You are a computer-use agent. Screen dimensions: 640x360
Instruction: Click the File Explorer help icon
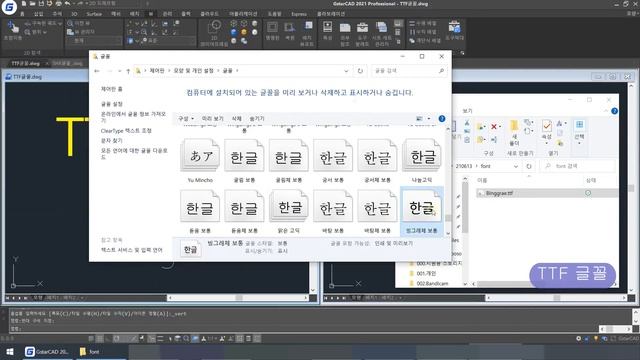coord(614,111)
